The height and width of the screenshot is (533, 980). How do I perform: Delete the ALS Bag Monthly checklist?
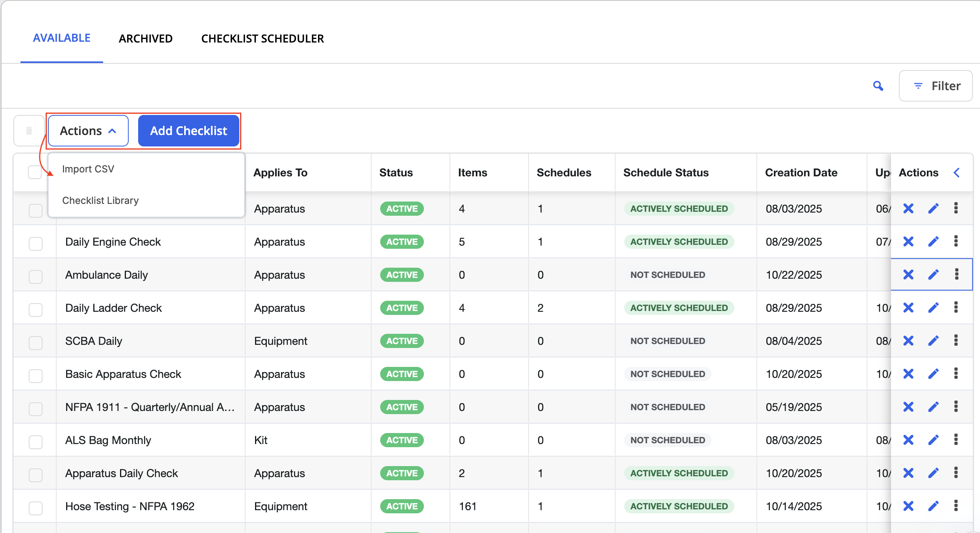tap(908, 440)
